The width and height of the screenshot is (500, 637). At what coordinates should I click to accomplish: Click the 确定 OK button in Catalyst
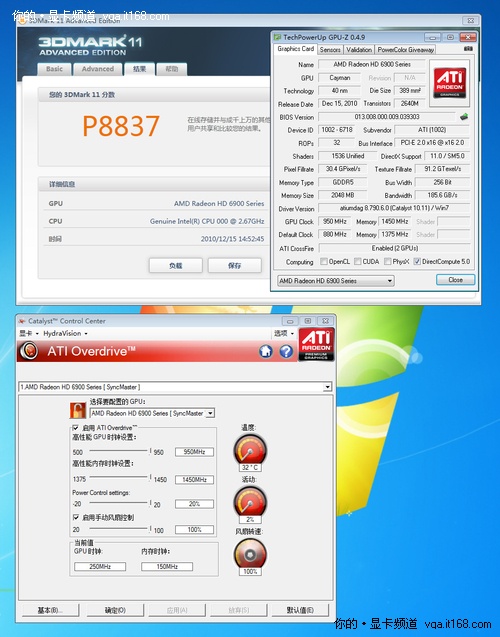point(115,610)
